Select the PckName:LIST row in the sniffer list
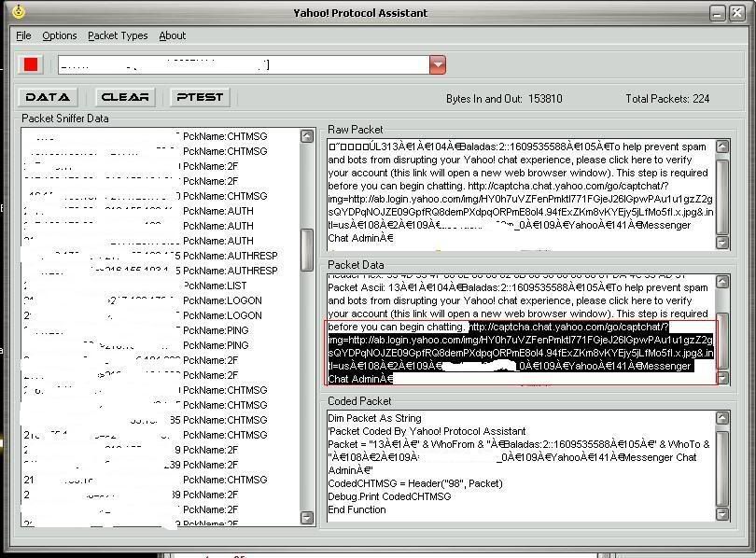Image resolution: width=756 pixels, height=558 pixels. click(161, 286)
